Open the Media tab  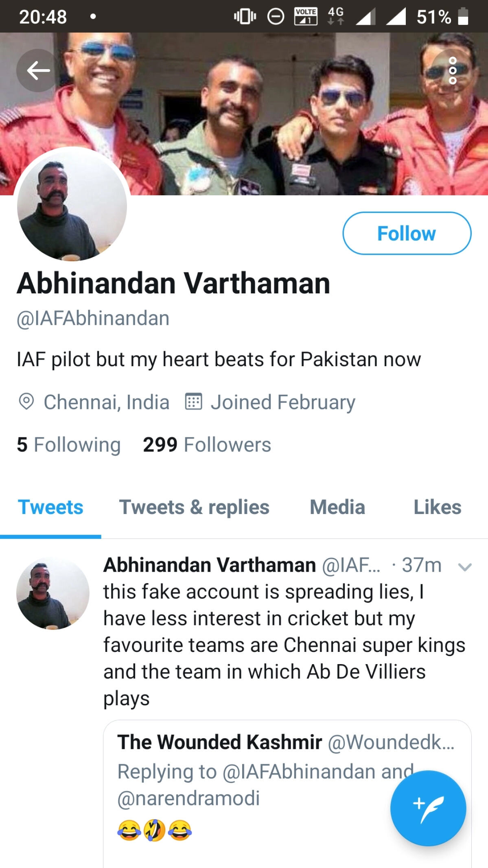tap(337, 507)
